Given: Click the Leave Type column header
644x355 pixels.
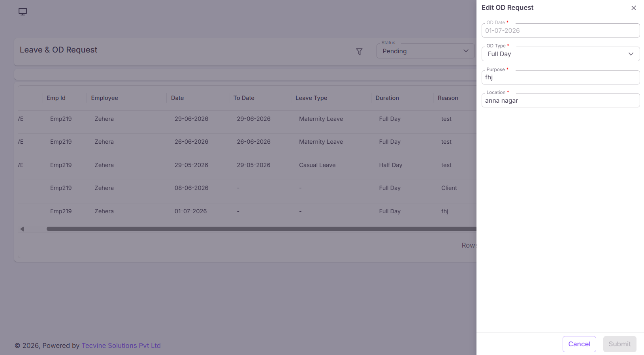Looking at the screenshot, I should pyautogui.click(x=311, y=98).
